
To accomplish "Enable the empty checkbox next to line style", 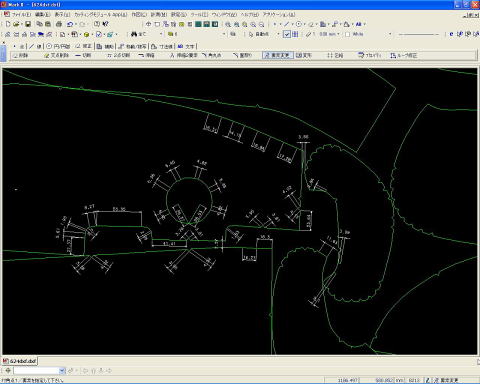I will 348,34.
